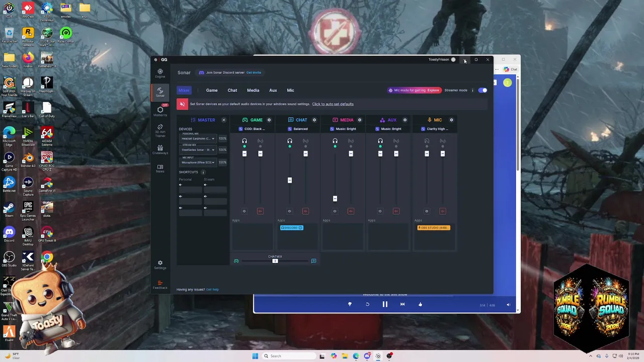Open 3D Aim Trainer in sidebar

coord(160,131)
